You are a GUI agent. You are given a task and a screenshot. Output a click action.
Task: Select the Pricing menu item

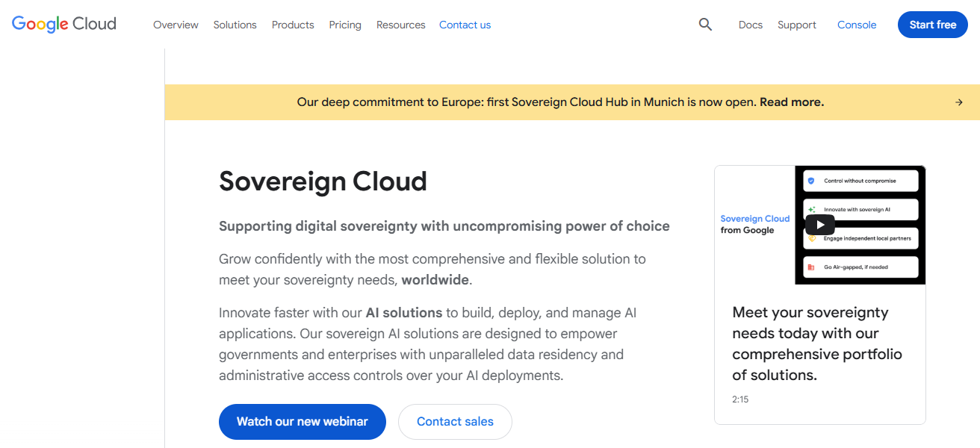(345, 25)
